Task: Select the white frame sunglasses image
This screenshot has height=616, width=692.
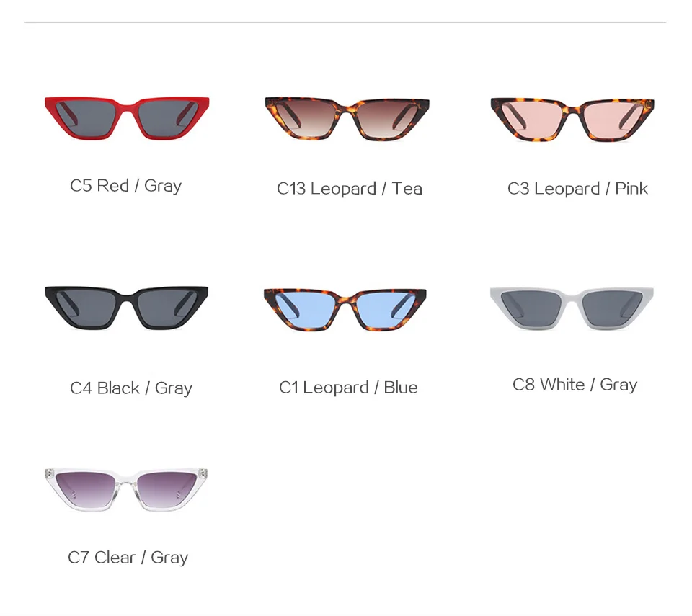Action: 572,308
